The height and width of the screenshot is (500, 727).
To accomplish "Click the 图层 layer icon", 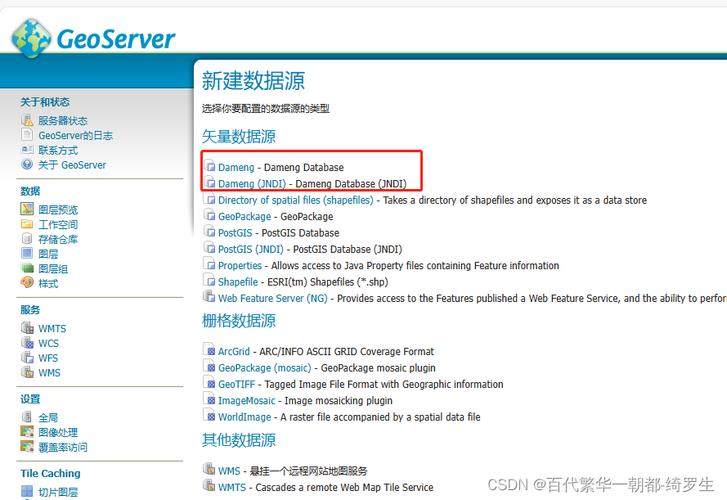I will (x=27, y=253).
